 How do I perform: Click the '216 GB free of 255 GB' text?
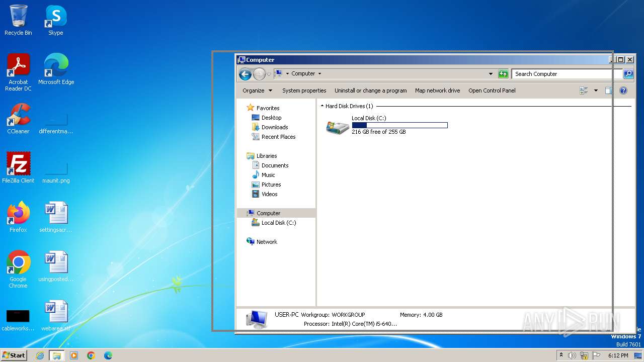(379, 132)
